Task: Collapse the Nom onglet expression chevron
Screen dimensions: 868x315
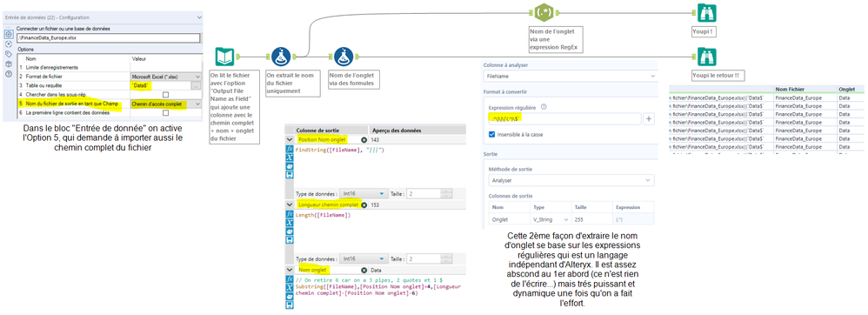Action: point(290,270)
